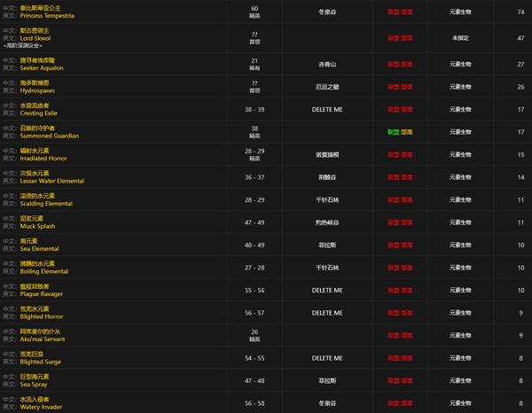Click the green 联盟 text in Summoned Guardian row
Screen dimensions: 532x413
coord(393,131)
